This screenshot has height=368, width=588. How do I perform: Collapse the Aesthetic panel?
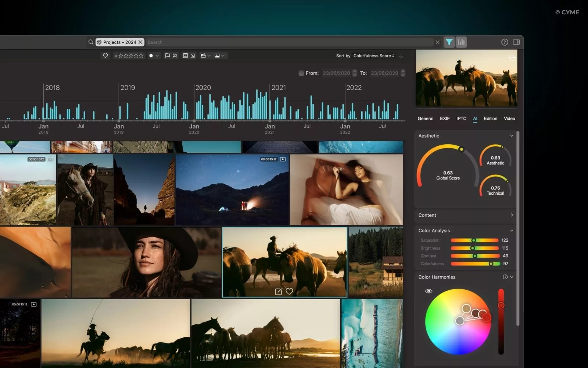(x=512, y=136)
